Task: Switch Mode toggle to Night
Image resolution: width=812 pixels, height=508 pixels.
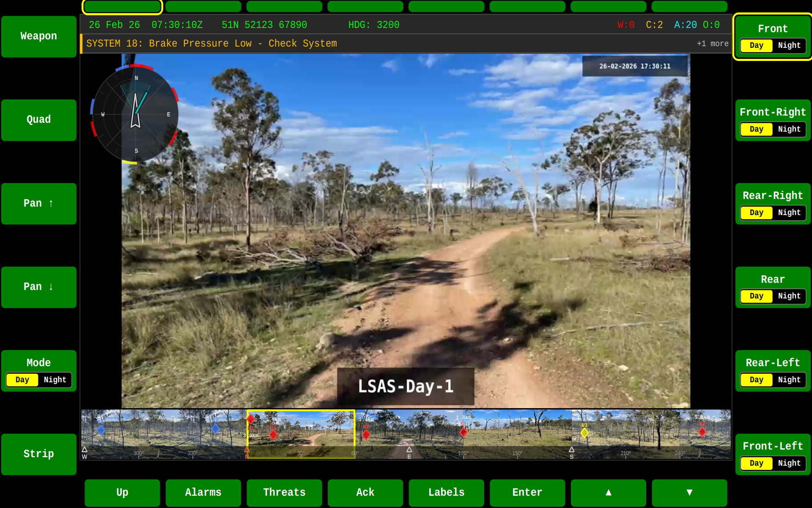Action: [x=55, y=380]
